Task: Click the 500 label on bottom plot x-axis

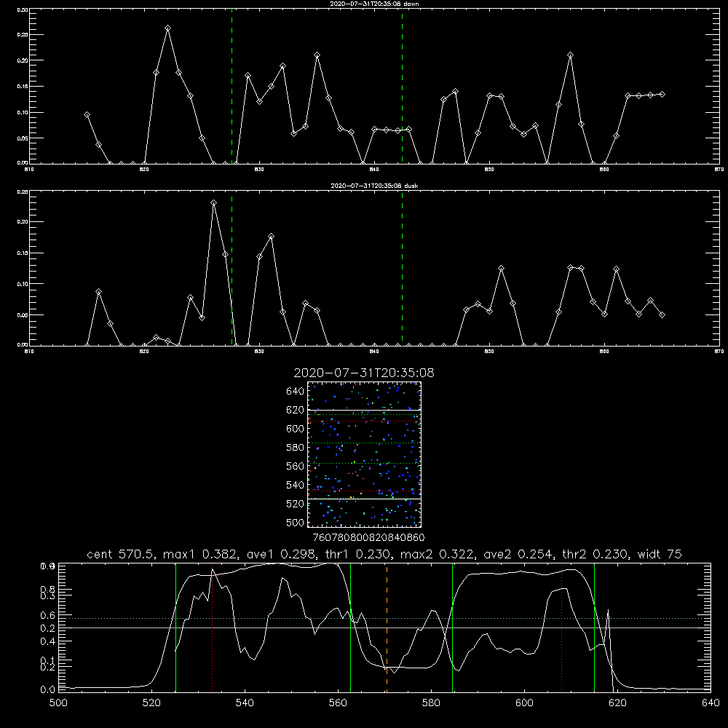Action: pos(58,703)
